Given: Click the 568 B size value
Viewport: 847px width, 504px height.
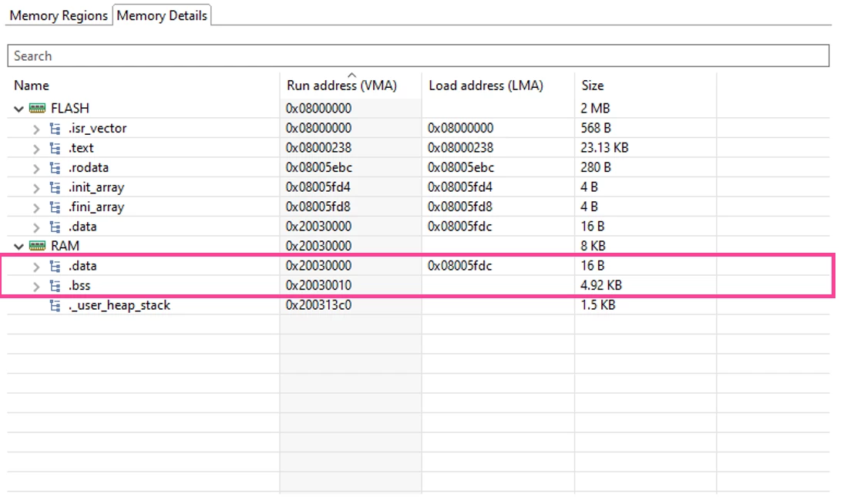Looking at the screenshot, I should [596, 128].
